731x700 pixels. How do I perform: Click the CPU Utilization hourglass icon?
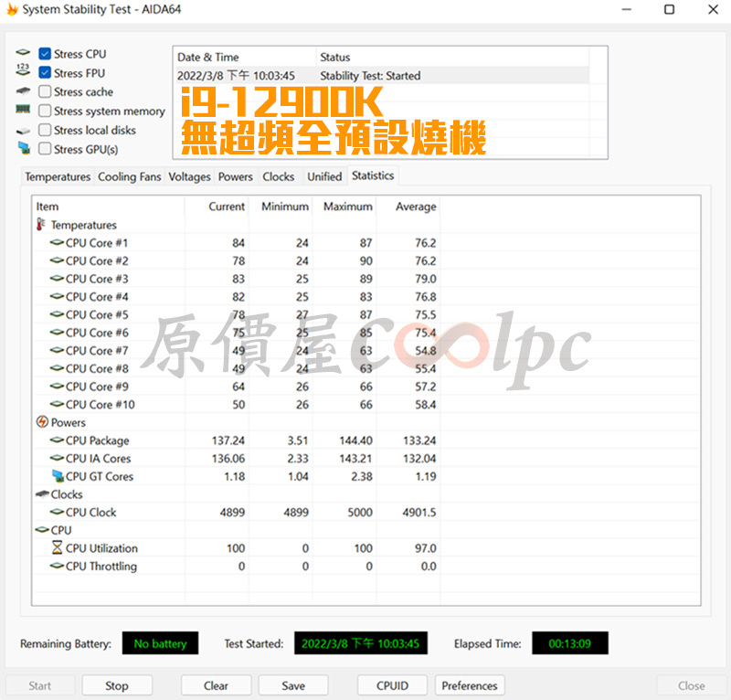tap(57, 547)
